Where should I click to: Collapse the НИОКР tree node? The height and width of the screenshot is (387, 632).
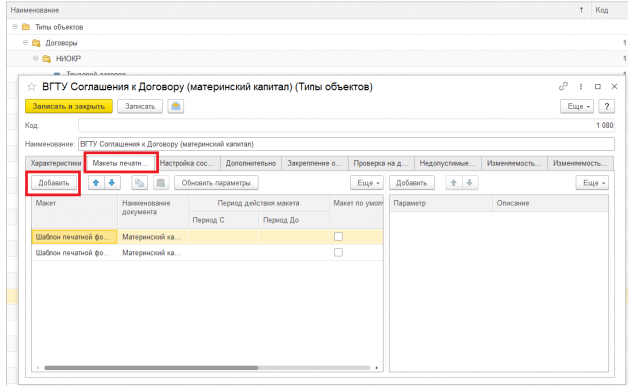[x=36, y=58]
